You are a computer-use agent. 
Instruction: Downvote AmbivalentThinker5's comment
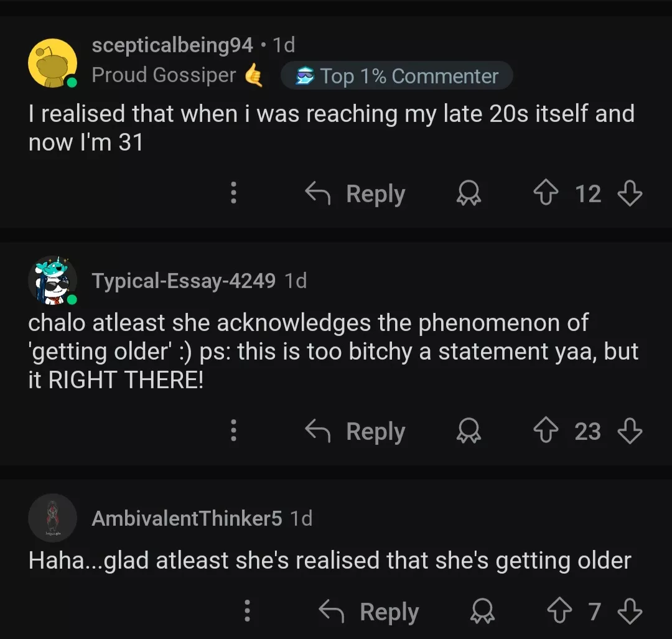click(x=629, y=611)
